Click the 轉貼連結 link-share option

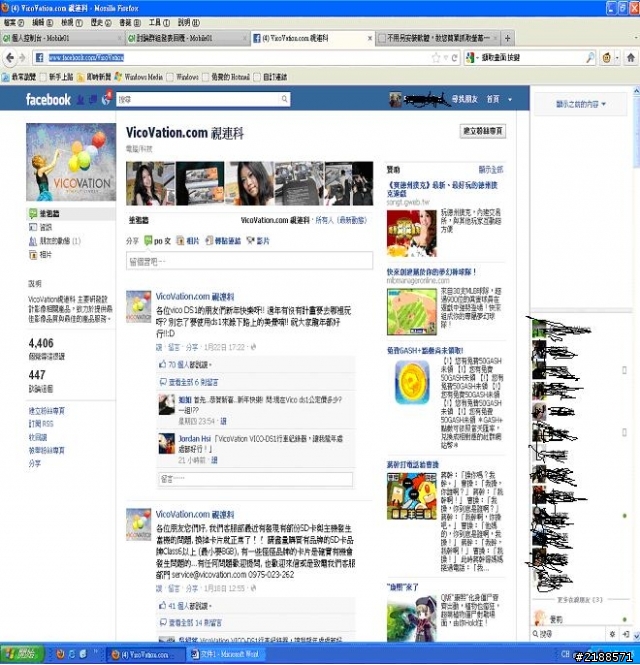tap(223, 241)
